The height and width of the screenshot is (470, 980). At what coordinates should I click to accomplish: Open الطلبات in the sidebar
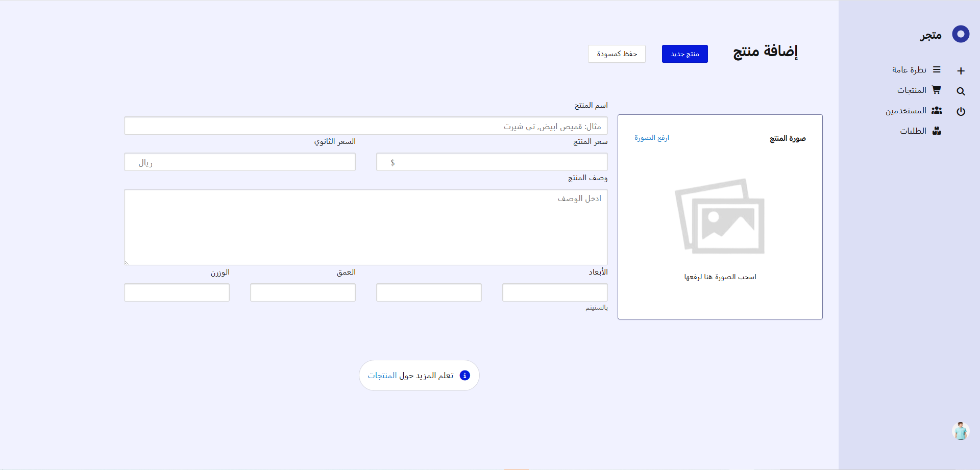(x=913, y=131)
